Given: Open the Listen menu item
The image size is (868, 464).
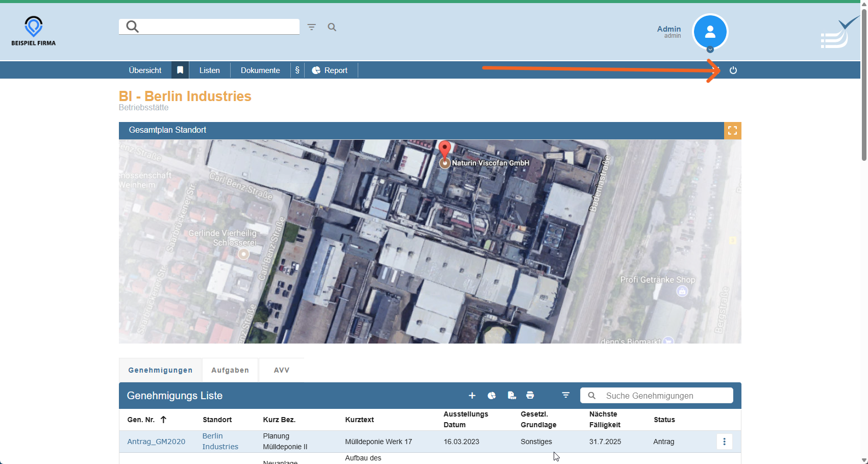Looking at the screenshot, I should (209, 70).
